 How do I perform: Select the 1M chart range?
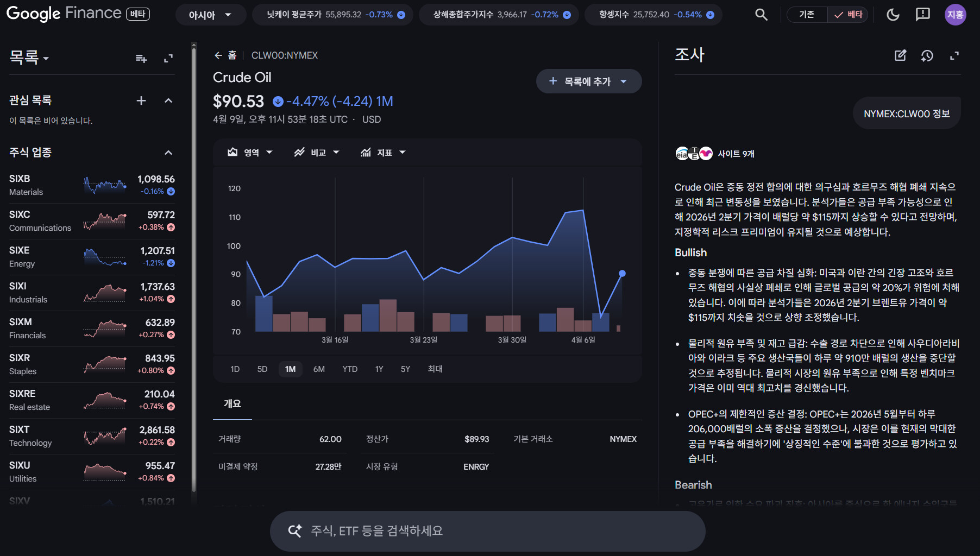coord(291,369)
